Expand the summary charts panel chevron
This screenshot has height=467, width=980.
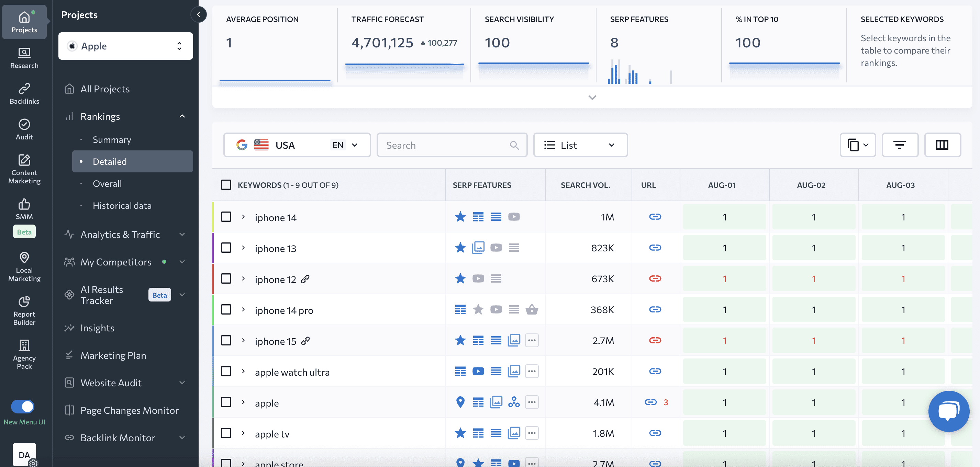(x=592, y=98)
